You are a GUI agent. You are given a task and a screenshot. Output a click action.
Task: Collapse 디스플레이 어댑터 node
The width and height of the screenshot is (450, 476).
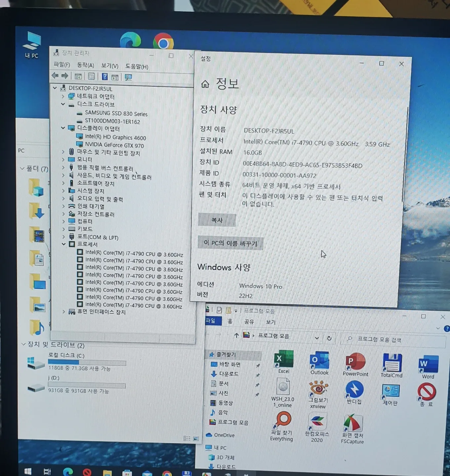pos(63,128)
